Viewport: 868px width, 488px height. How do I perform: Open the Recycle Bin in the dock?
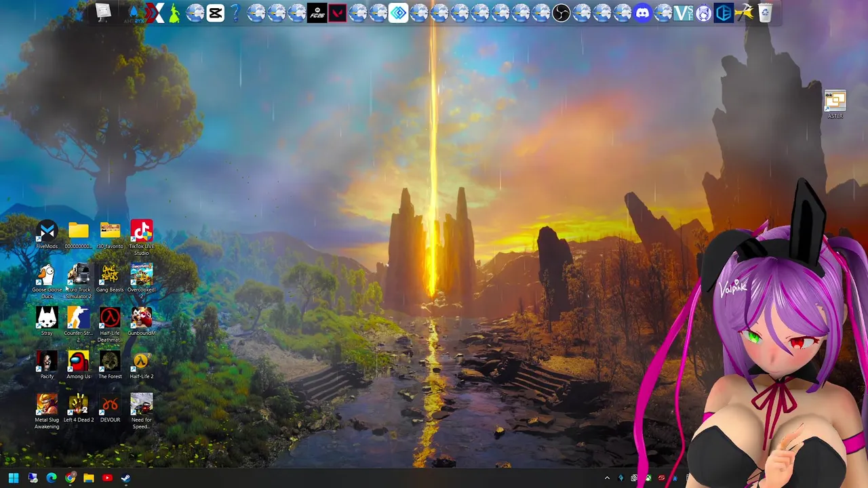[765, 13]
